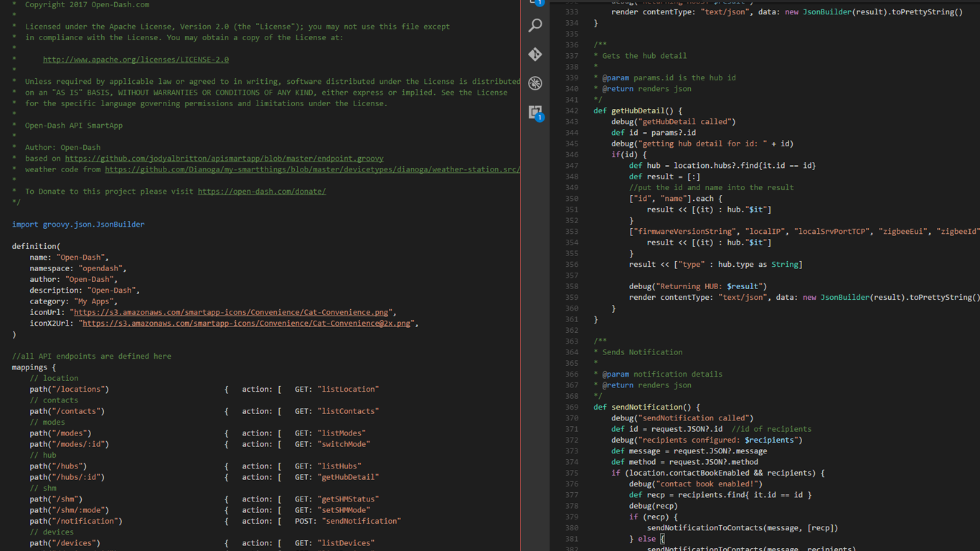
Task: Click the firmwareVersionString list line
Action: tap(804, 232)
